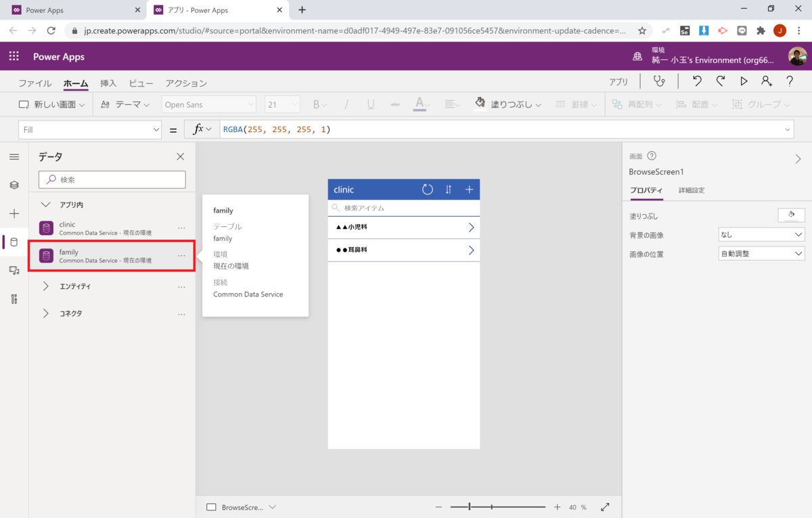Toggle the hamburger menu in left rail
The height and width of the screenshot is (518, 812).
pos(14,156)
